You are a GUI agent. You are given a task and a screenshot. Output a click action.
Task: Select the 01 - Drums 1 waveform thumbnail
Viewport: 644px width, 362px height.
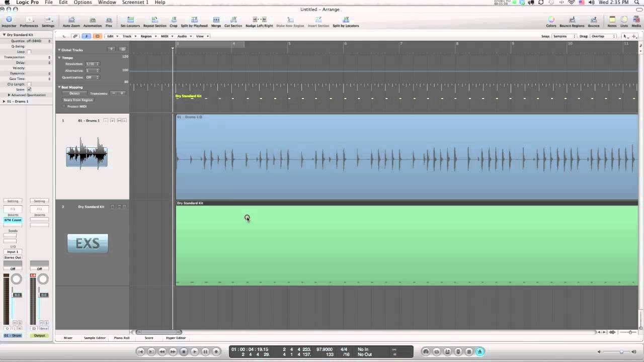pos(87,152)
